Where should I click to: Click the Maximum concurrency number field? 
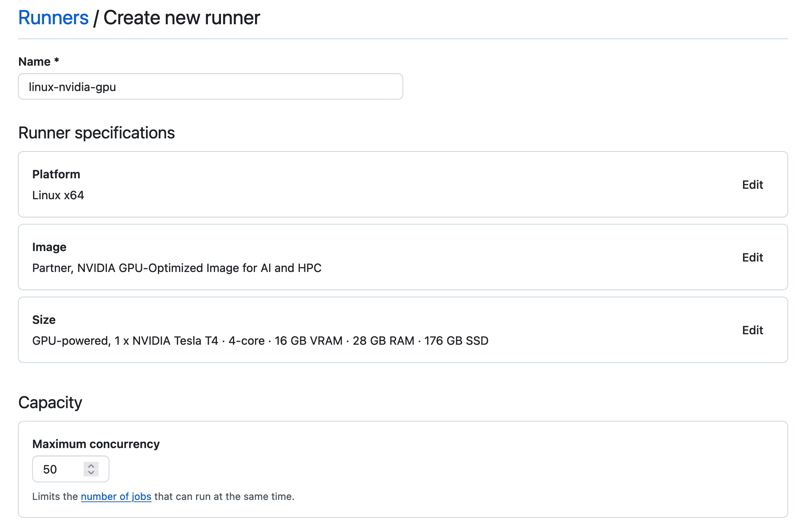pyautogui.click(x=71, y=469)
